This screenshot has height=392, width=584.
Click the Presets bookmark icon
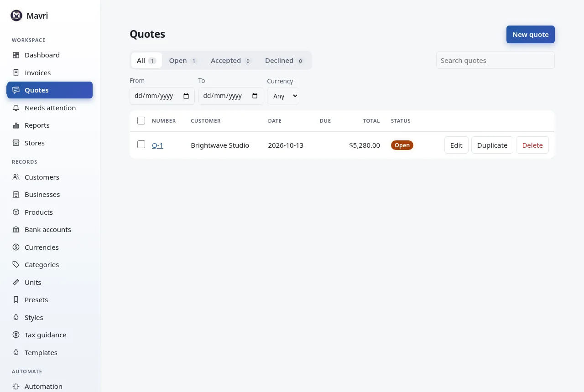pyautogui.click(x=16, y=300)
